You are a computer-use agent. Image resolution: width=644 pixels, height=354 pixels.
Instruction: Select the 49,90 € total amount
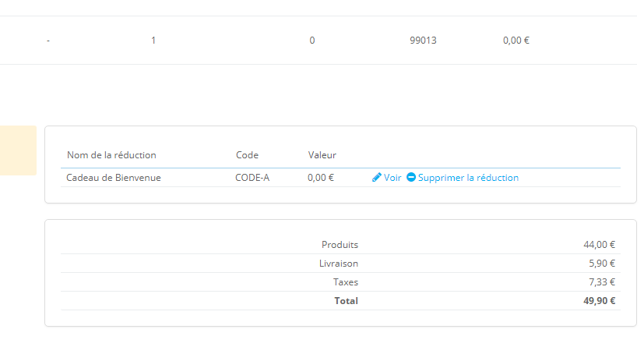(599, 301)
